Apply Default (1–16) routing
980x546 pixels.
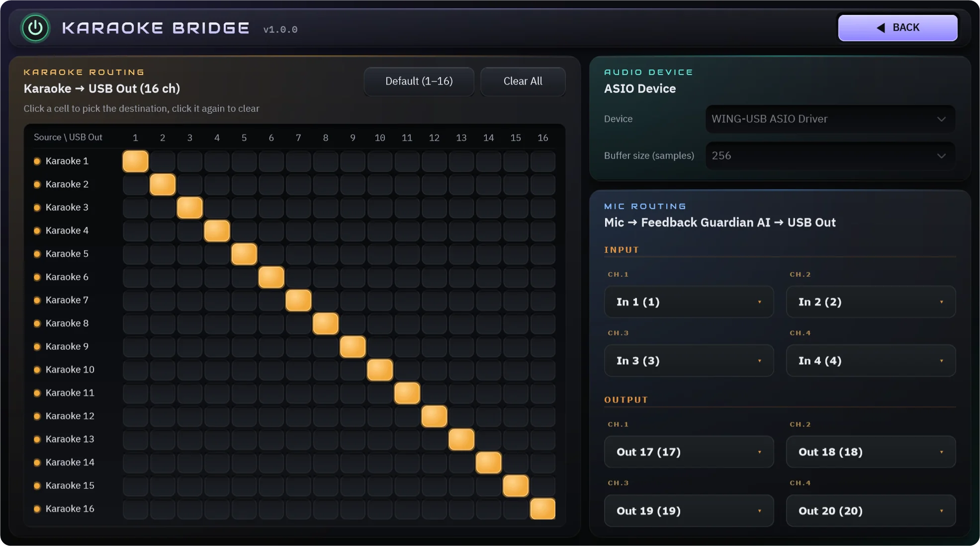tap(419, 81)
